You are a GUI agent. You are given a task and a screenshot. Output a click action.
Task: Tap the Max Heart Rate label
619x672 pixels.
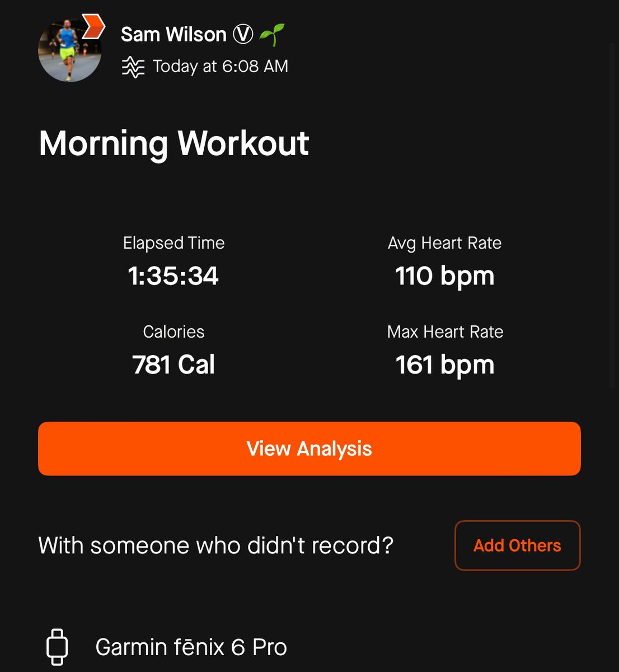pos(446,332)
